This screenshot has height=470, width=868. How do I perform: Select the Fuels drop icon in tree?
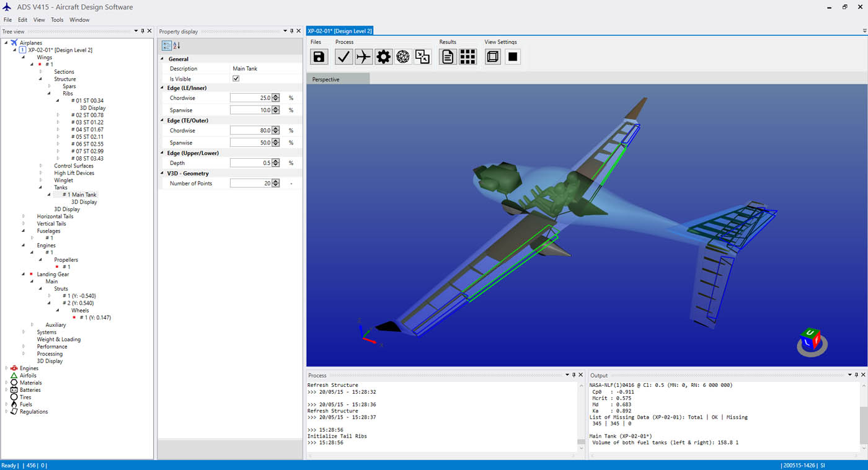[x=14, y=404]
